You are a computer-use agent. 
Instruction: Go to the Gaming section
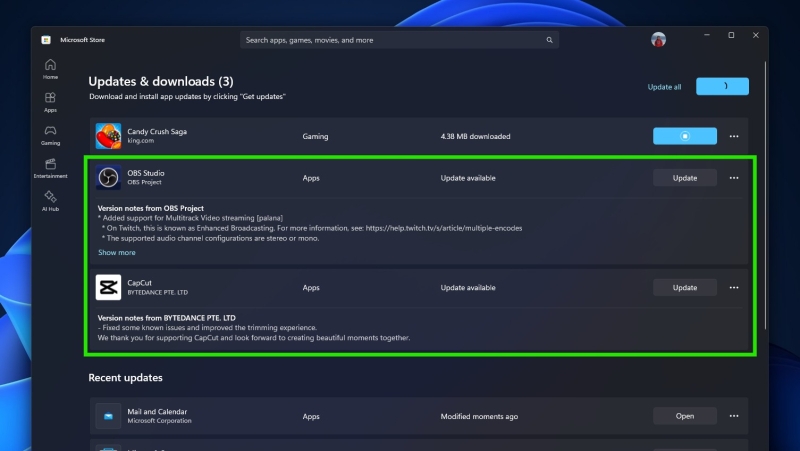coord(50,135)
